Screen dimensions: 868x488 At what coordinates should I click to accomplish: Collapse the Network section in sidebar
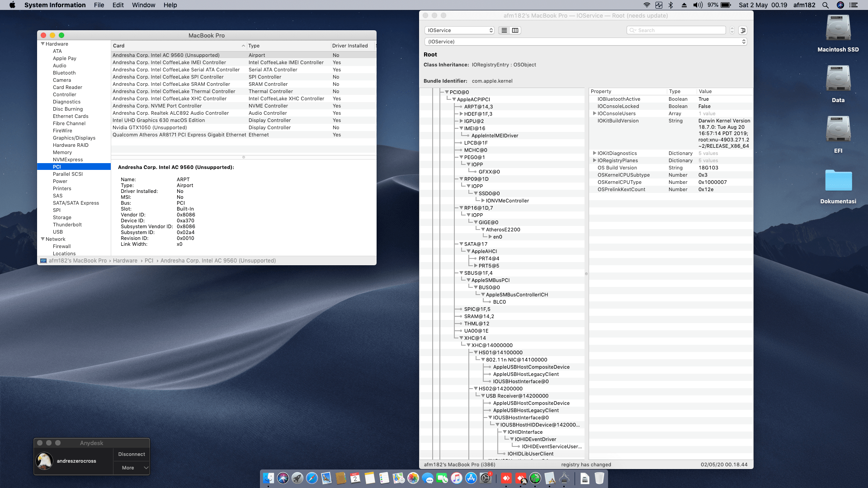(43, 239)
